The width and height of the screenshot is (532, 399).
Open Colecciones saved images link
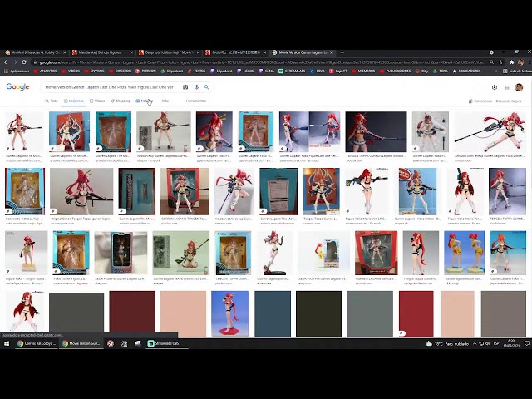(480, 101)
